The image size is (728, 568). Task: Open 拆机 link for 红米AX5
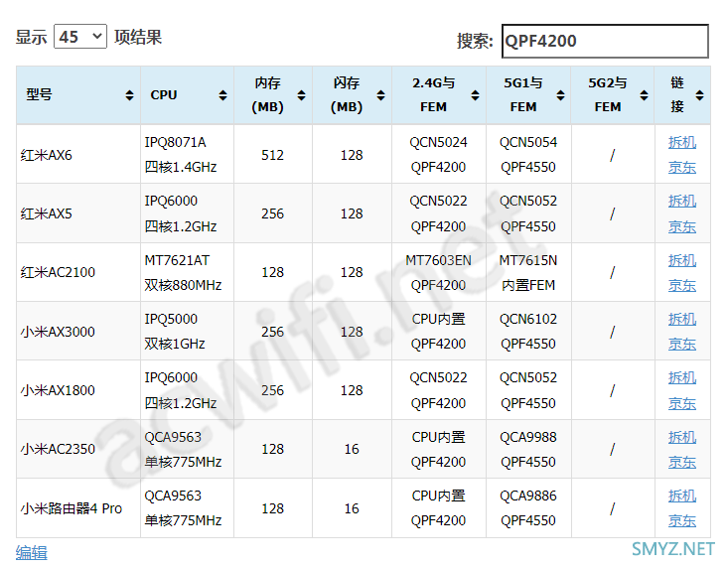click(x=682, y=201)
